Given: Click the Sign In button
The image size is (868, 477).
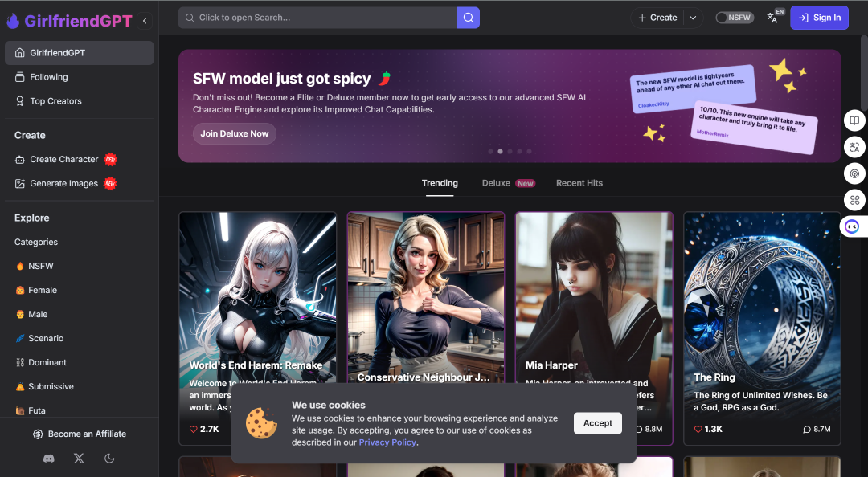Looking at the screenshot, I should click(819, 18).
